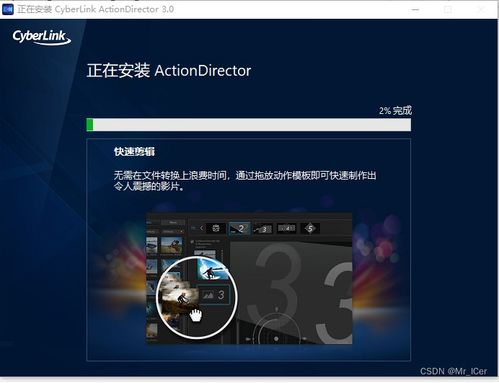This screenshot has height=383, width=499.
Task: Click the green filled part of progress bar
Action: tap(90, 125)
